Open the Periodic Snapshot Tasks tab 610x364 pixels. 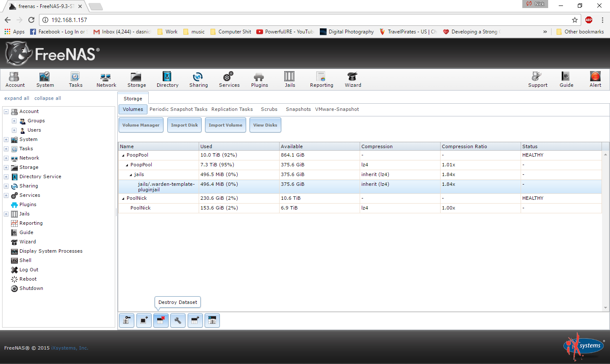point(178,109)
